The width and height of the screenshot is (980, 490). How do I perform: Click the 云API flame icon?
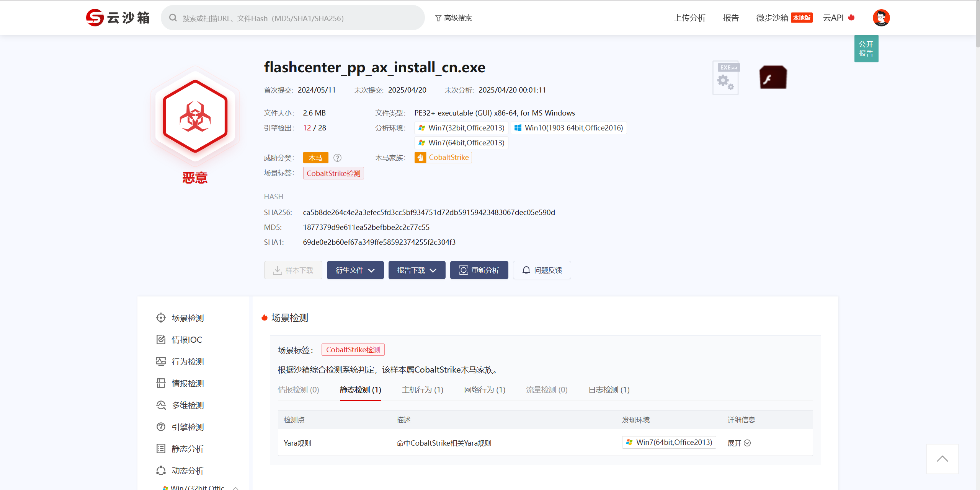[x=851, y=17]
